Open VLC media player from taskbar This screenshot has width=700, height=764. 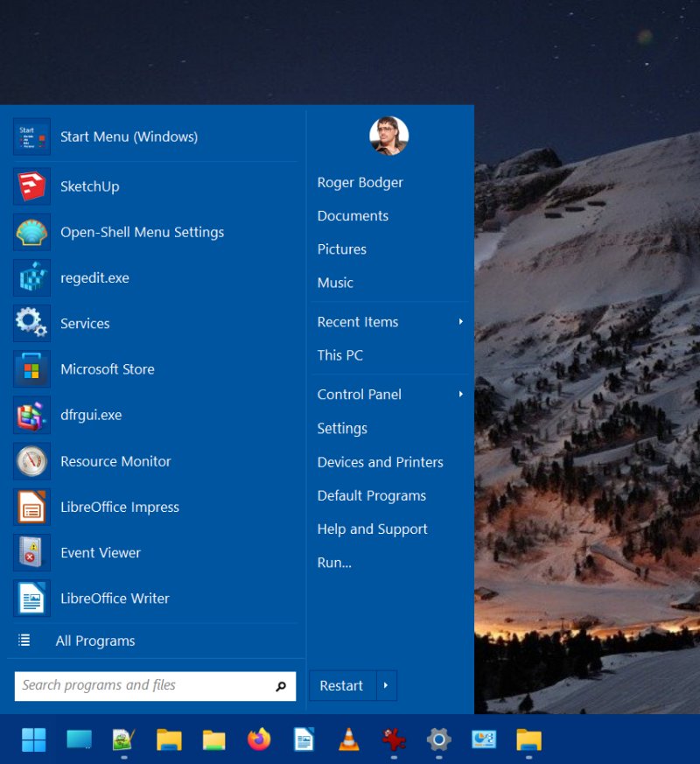pyautogui.click(x=349, y=740)
